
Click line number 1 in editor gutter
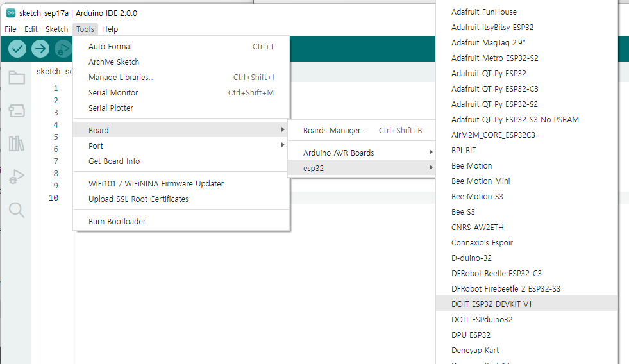[56, 88]
